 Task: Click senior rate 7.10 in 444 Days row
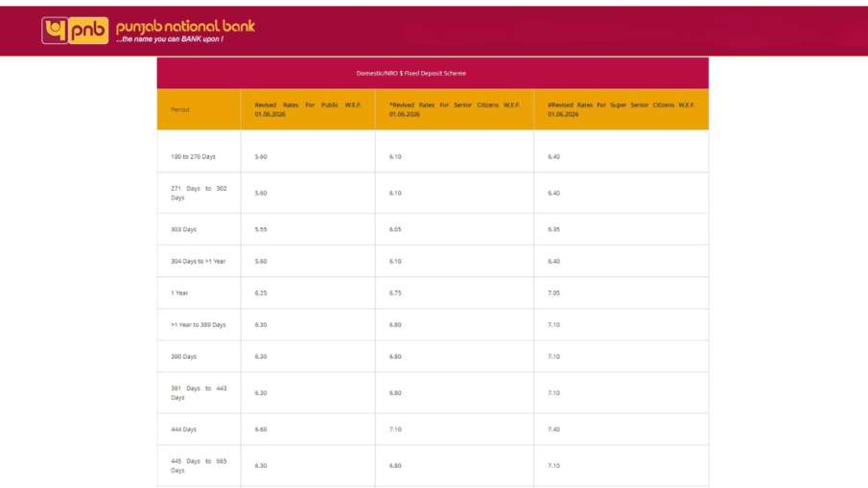click(395, 430)
